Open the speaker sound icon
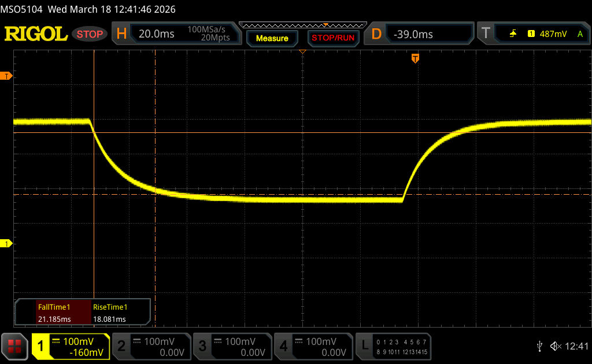Screen dimensions: 592x364 pyautogui.click(x=555, y=346)
